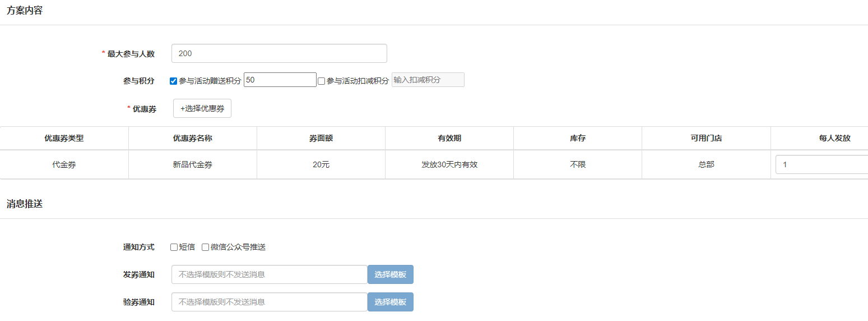Click the 有效期 column header
The width and height of the screenshot is (868, 321).
pyautogui.click(x=449, y=138)
